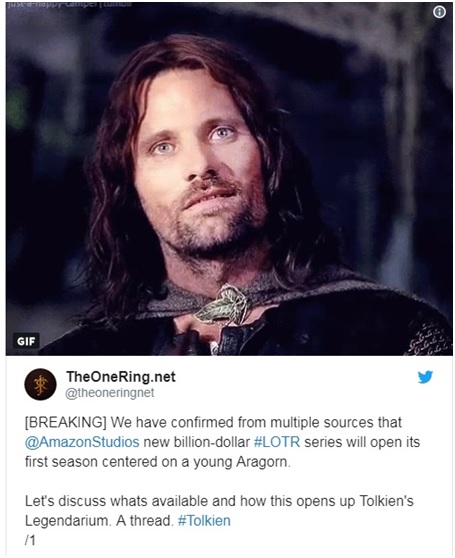Screen dimensions: 455x558
Task: Open the #Tolkien hashtag
Action: tap(204, 521)
